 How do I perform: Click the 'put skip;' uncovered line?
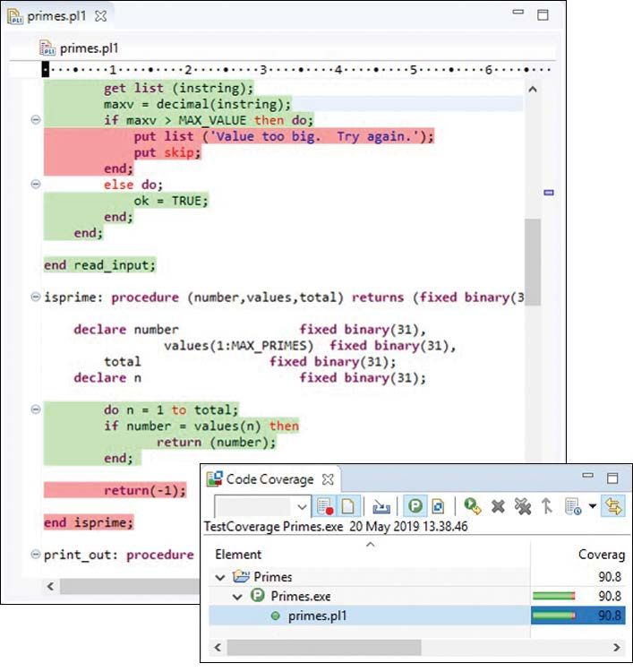[x=167, y=152]
